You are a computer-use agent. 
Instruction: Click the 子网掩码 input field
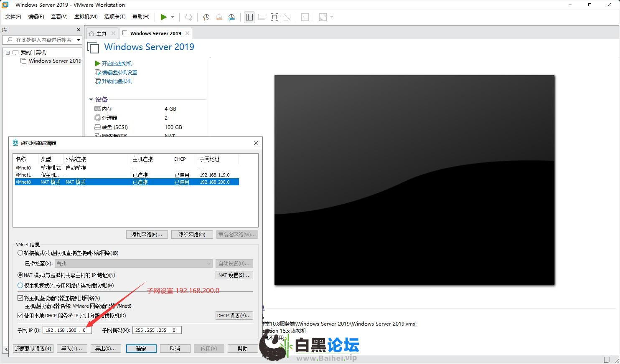(x=157, y=330)
